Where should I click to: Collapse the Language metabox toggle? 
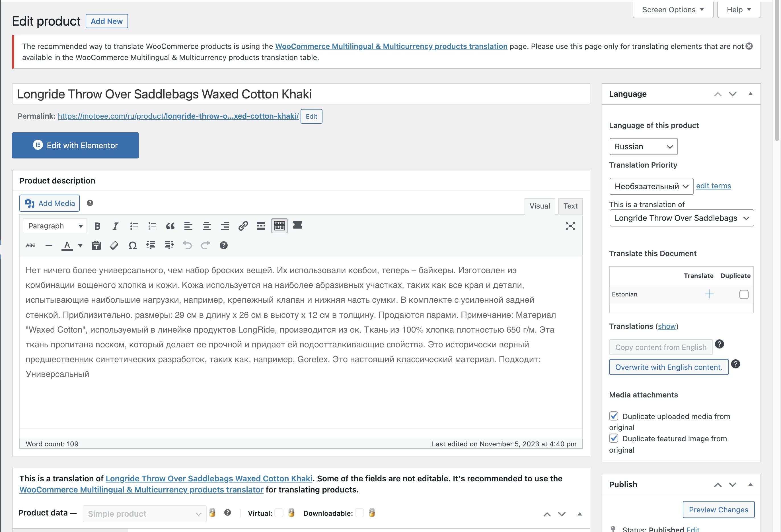(751, 94)
